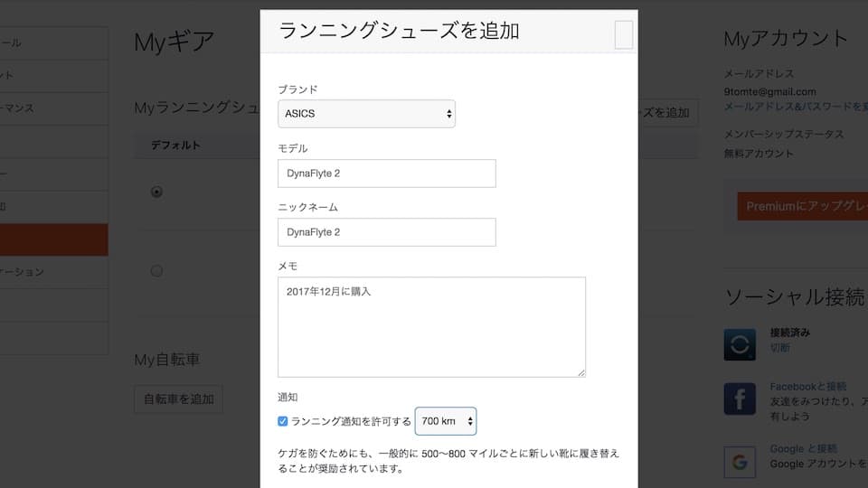This screenshot has height=488, width=868.
Task: Click the ニックネーム input field
Action: click(x=386, y=232)
